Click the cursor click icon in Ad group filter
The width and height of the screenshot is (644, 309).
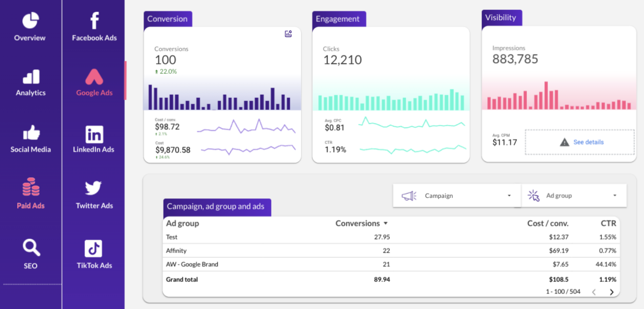[533, 196]
